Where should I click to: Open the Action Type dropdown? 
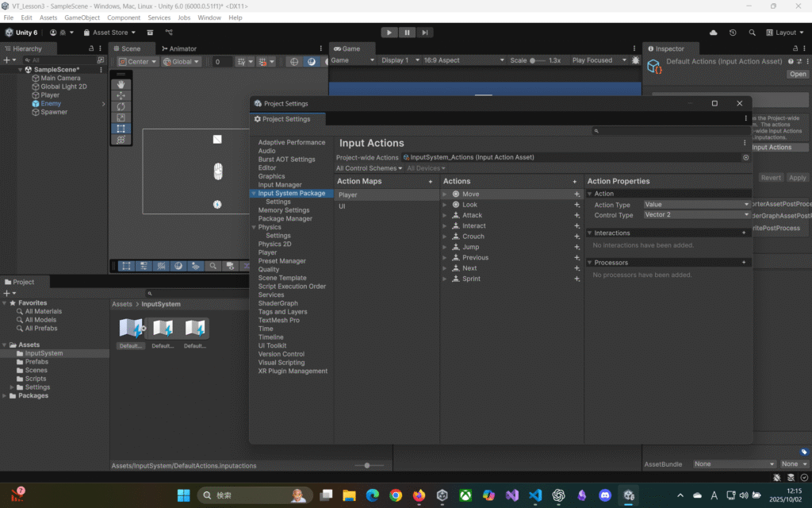click(696, 205)
